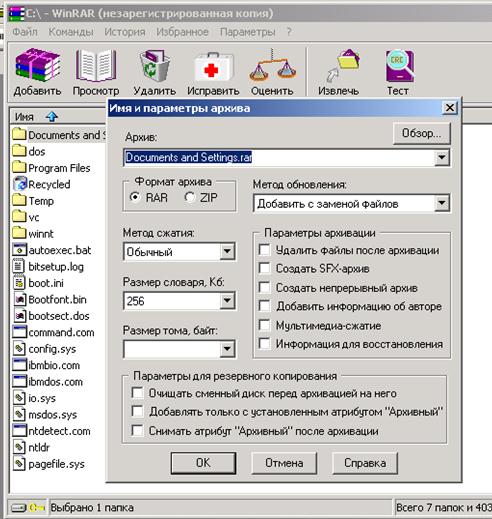
Task: Click the Recycled bin icon
Action: tap(20, 183)
